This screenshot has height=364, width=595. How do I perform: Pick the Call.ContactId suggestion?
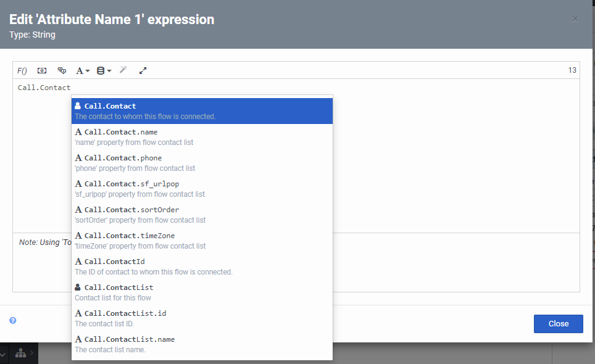[x=202, y=267]
